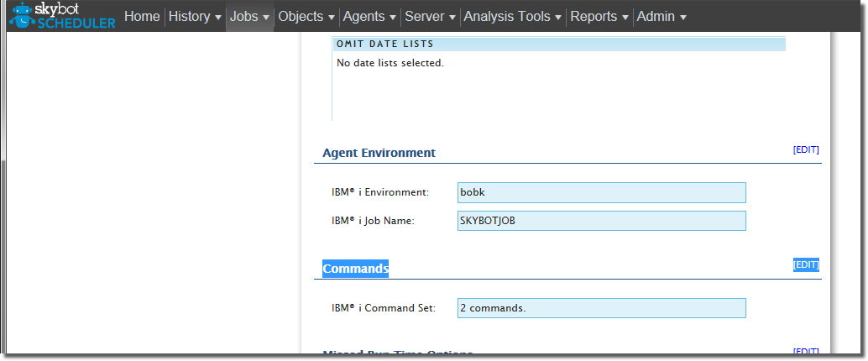Select the IBM i Job Name field

coord(601,221)
